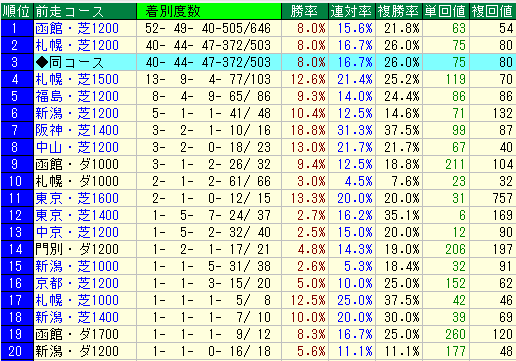Sort by the 連対率 column header
516x361 pixels.
point(352,11)
